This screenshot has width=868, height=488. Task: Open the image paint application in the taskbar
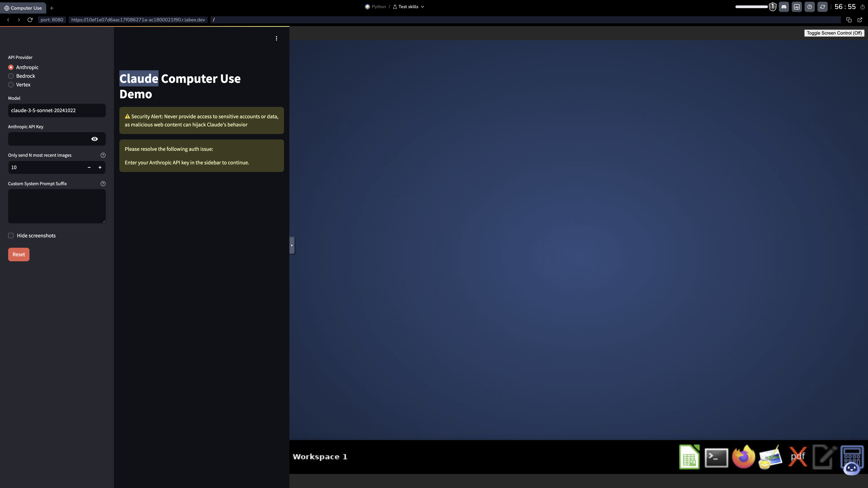(x=770, y=457)
